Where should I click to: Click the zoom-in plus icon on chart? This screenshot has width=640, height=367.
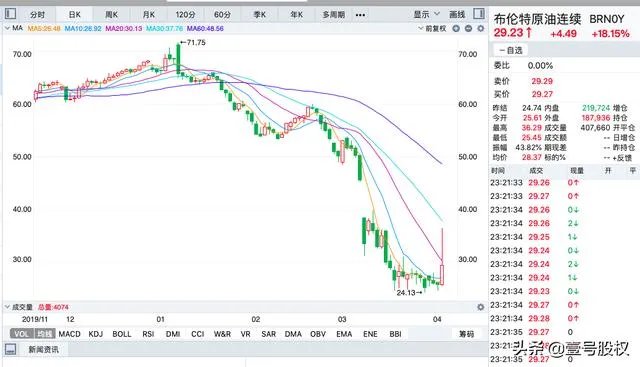point(456,29)
